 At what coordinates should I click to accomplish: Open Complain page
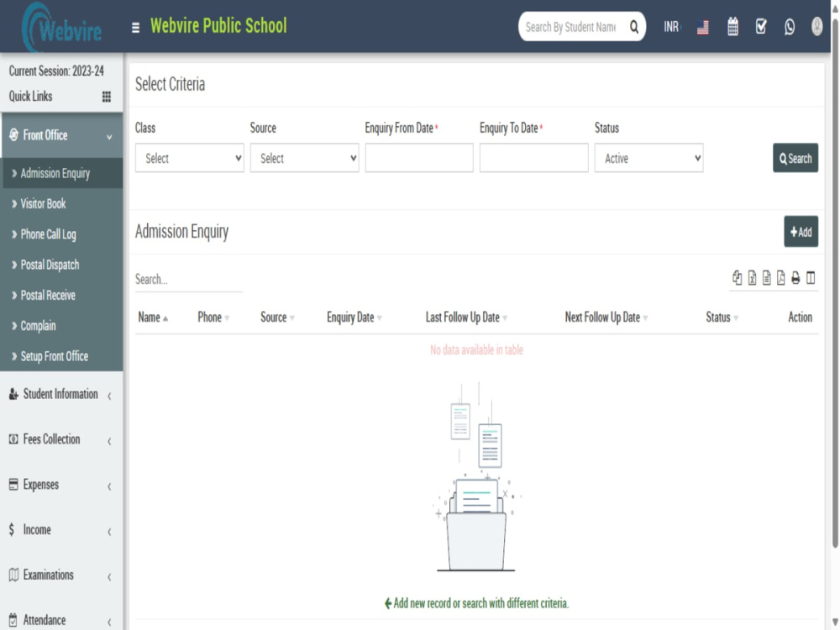(x=63, y=326)
